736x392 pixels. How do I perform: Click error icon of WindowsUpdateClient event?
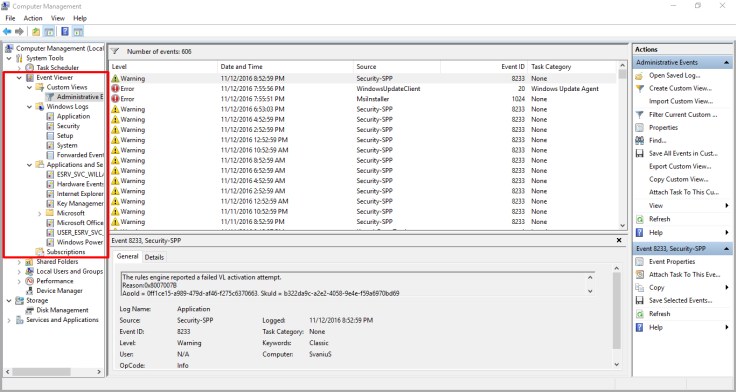(115, 89)
